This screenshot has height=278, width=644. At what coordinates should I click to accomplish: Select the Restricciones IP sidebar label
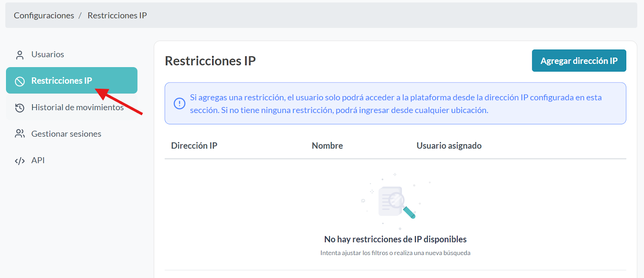coord(62,81)
